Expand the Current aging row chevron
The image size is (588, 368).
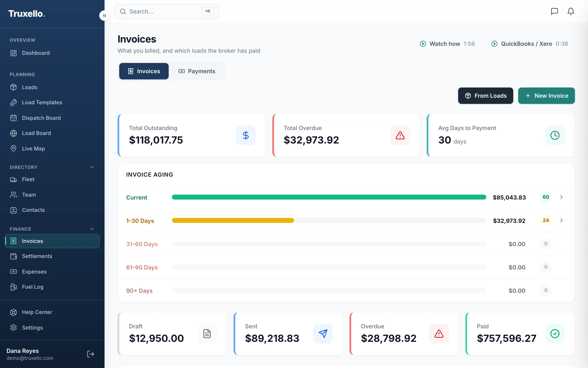(x=561, y=197)
